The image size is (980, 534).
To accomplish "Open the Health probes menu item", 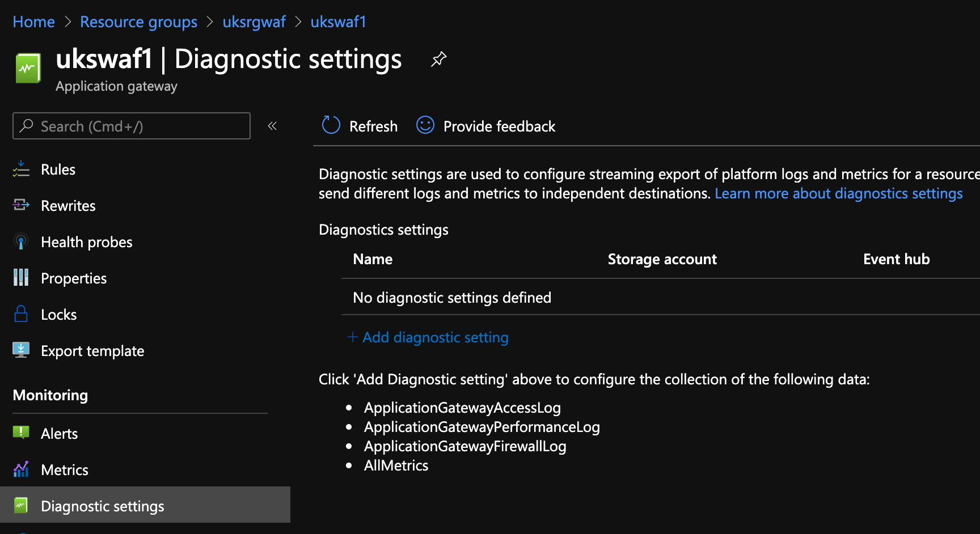I will click(x=87, y=242).
